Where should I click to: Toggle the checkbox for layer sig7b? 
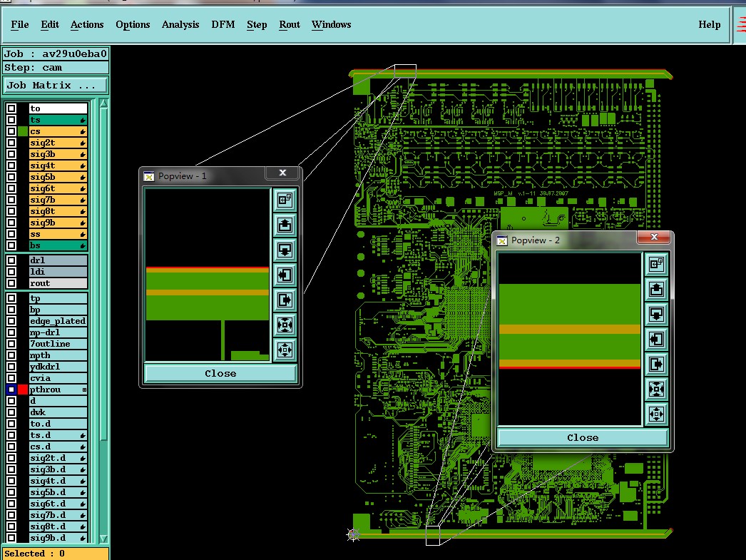(x=11, y=200)
